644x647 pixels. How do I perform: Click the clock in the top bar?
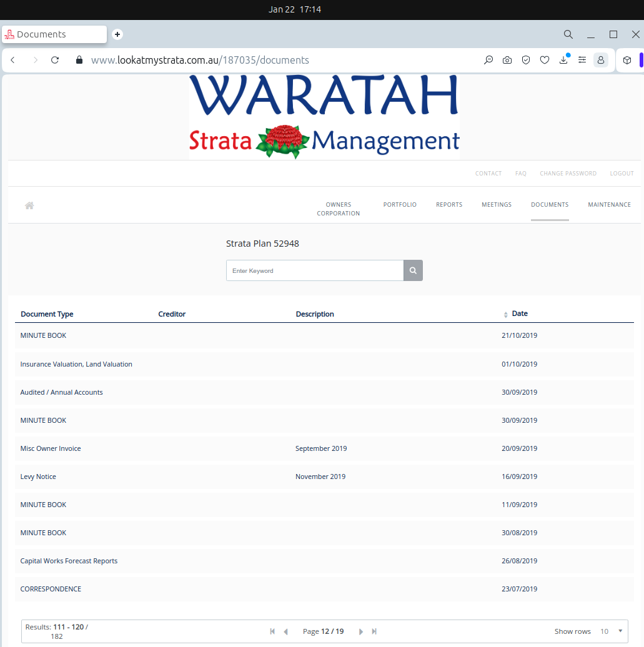point(295,9)
